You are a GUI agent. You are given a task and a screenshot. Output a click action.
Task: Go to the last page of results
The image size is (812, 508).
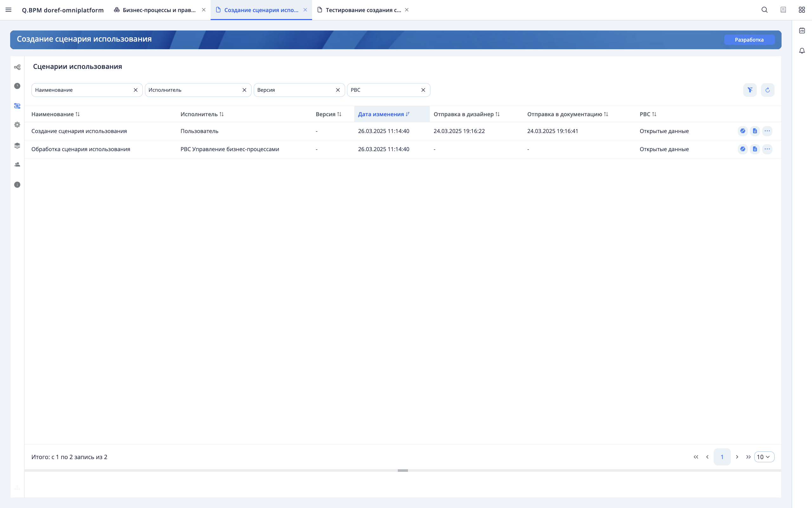click(748, 457)
